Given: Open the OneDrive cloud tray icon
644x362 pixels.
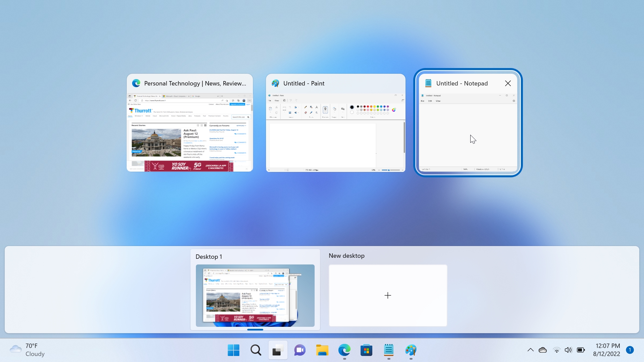Looking at the screenshot, I should tap(542, 350).
